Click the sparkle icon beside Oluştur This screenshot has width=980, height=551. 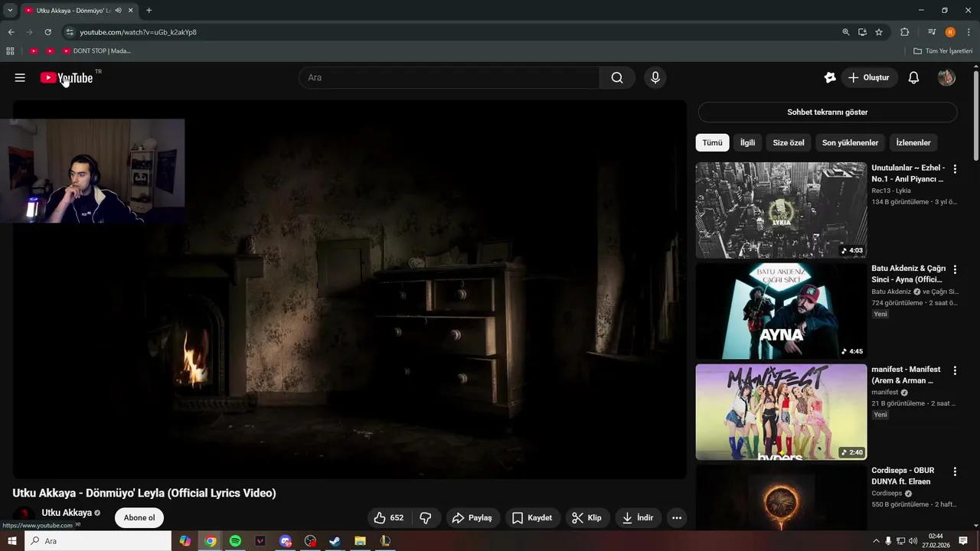(x=830, y=77)
